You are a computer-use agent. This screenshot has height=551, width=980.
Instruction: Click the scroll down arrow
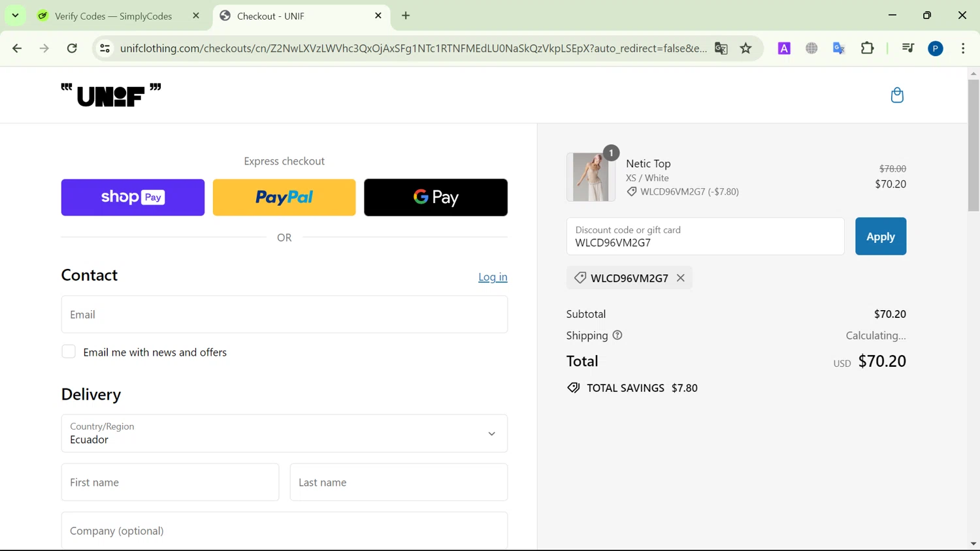tap(973, 544)
